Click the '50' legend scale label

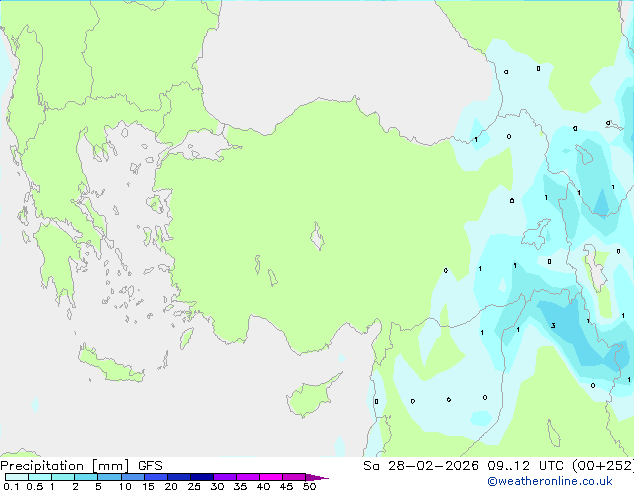click(310, 486)
